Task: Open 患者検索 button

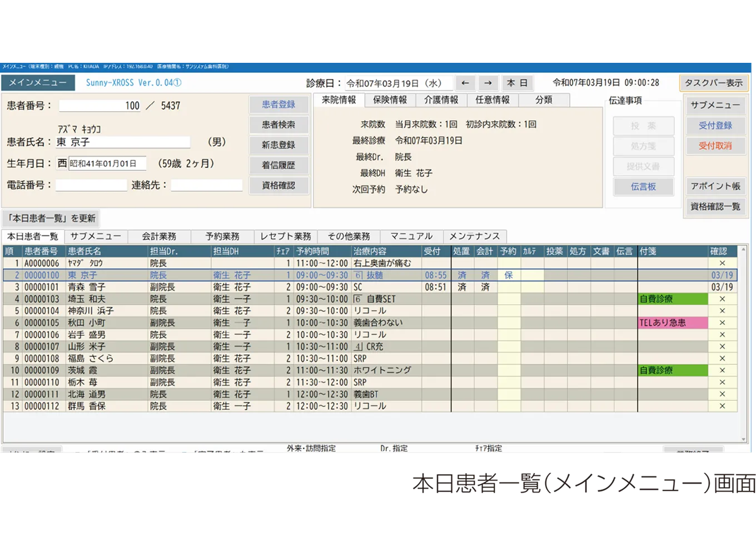Action: [278, 125]
